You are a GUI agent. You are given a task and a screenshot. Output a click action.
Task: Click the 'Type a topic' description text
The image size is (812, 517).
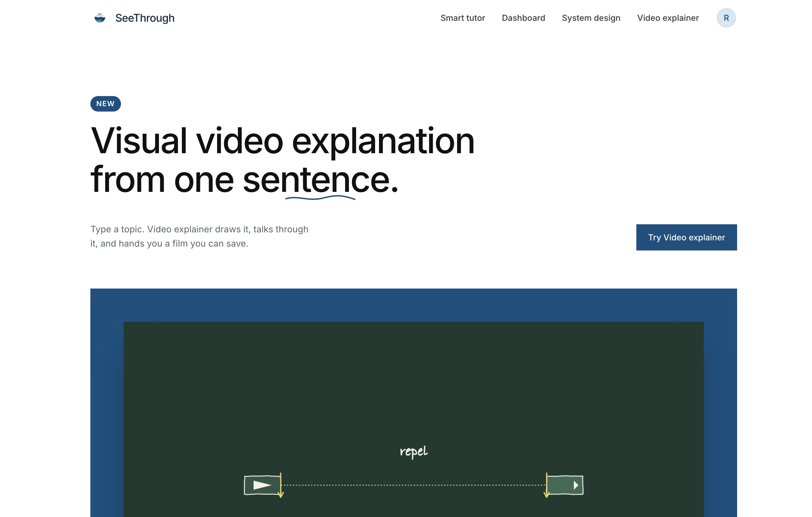coord(199,236)
